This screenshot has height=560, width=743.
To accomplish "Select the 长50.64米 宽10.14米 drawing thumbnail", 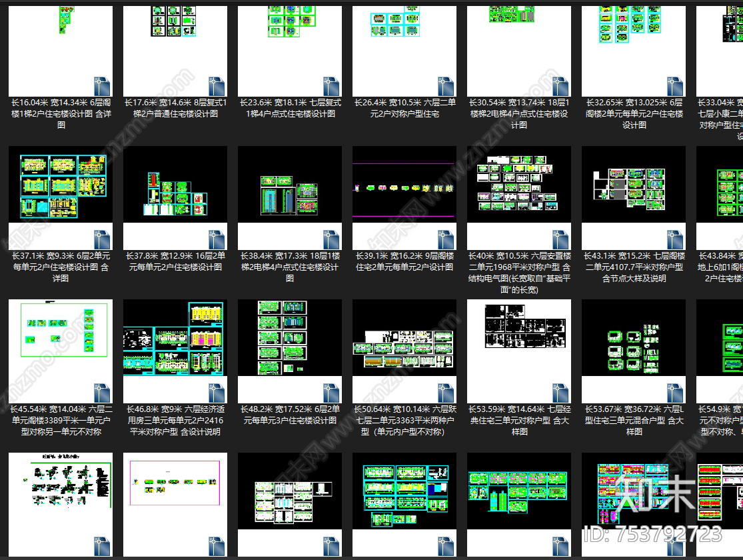I will [x=404, y=351].
